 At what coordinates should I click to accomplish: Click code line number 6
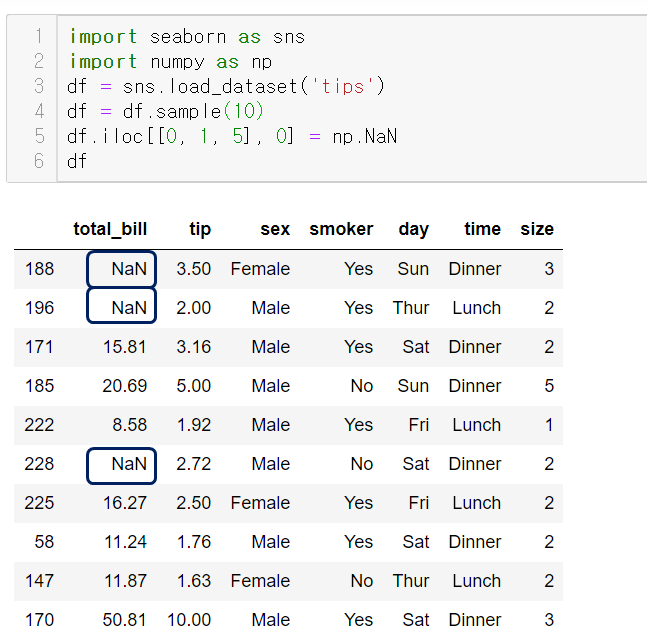pyautogui.click(x=39, y=161)
